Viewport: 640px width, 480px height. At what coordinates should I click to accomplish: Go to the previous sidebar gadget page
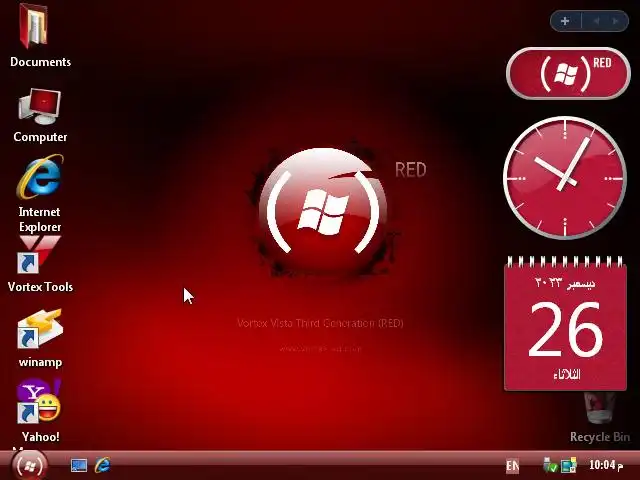coord(596,21)
